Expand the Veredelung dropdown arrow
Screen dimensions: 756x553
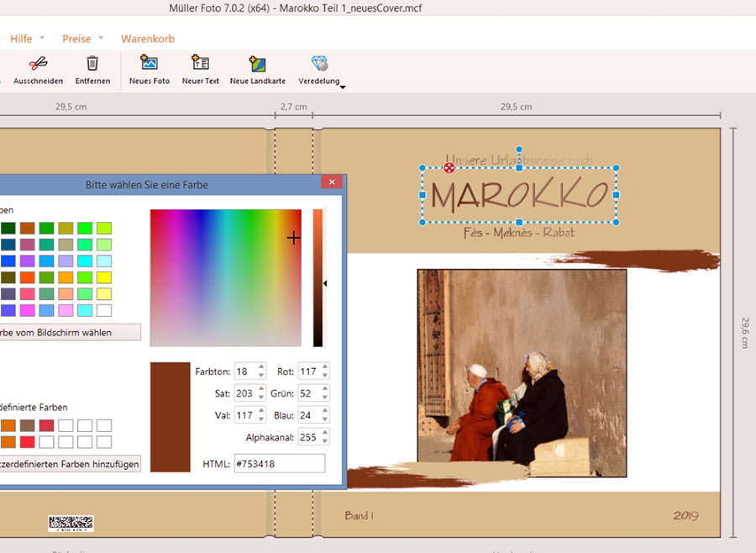point(343,86)
